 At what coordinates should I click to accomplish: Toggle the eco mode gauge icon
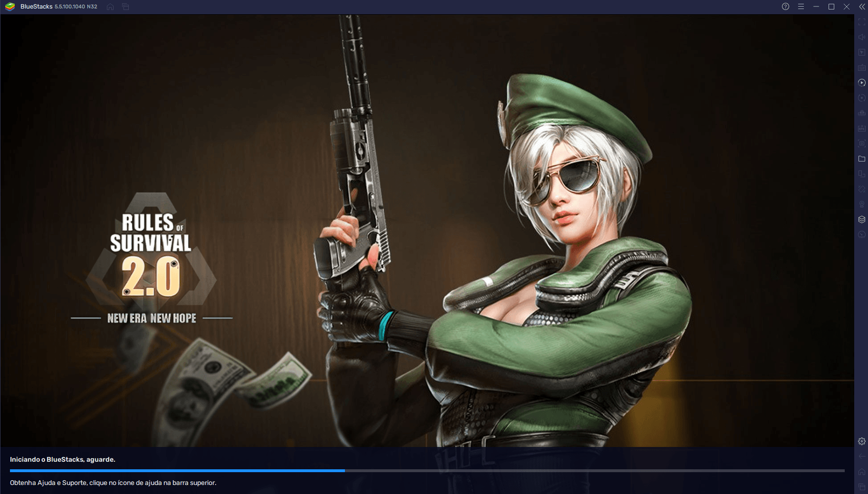[862, 235]
